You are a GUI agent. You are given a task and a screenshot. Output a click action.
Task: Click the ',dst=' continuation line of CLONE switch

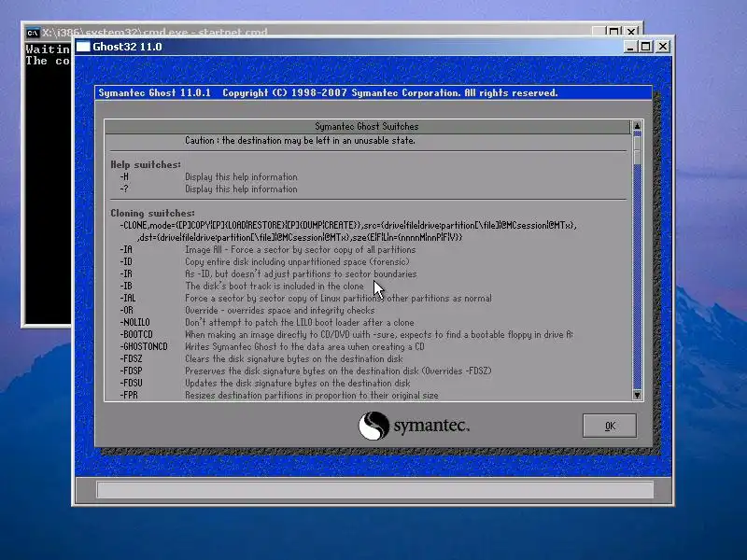click(x=300, y=237)
